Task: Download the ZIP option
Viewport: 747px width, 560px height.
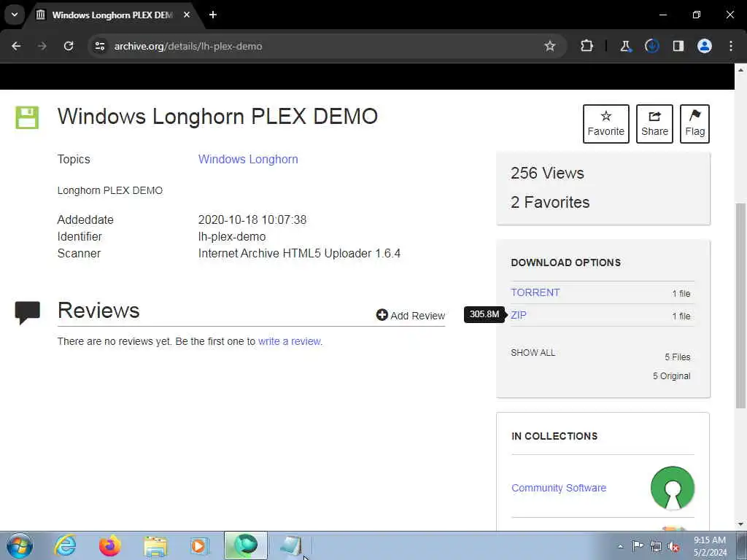Action: coord(519,315)
